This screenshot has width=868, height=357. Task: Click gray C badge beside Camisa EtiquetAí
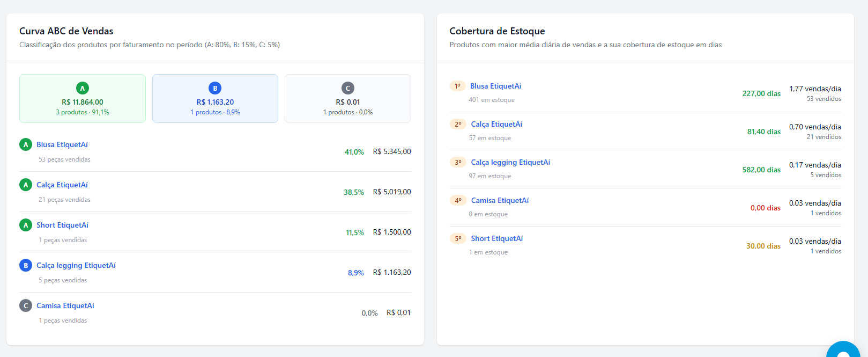pos(26,305)
